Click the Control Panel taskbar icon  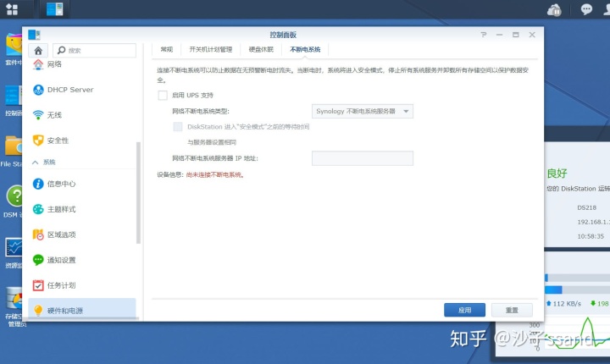tap(54, 9)
